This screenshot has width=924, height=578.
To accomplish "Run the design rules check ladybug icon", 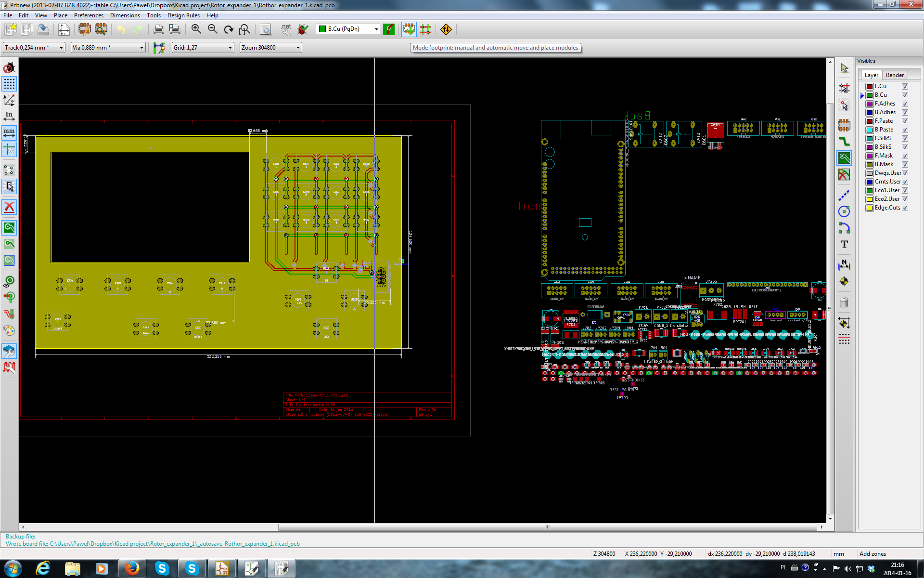I will [303, 29].
